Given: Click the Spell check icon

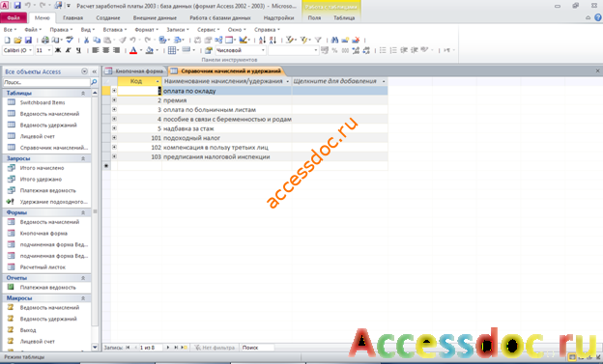Looking at the screenshot, I should coord(70,40).
